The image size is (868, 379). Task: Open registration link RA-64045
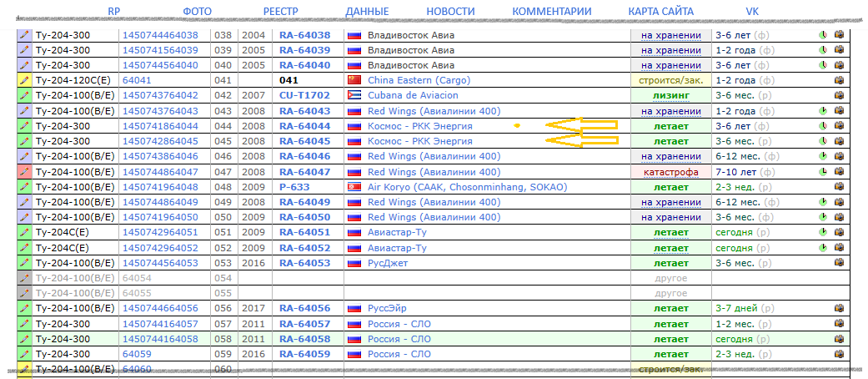tap(304, 141)
